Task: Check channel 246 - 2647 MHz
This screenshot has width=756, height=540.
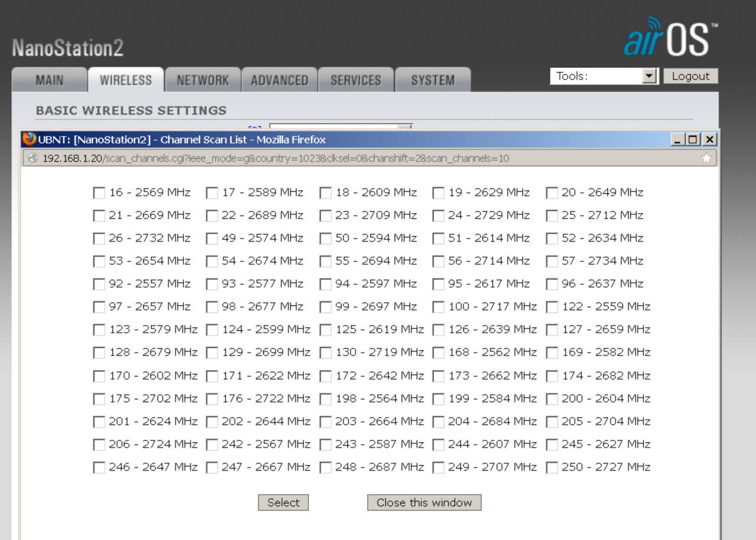Action: point(99,468)
